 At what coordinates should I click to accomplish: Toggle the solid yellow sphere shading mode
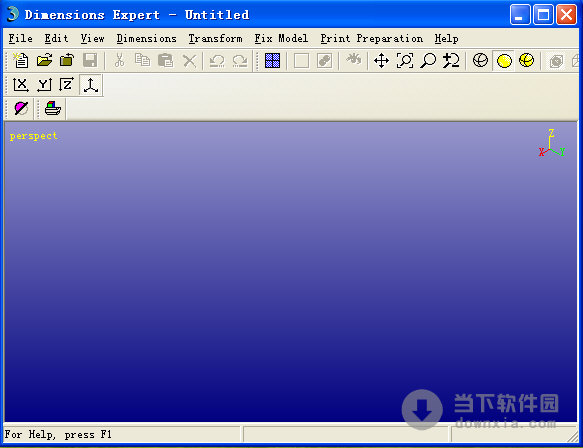(x=504, y=61)
